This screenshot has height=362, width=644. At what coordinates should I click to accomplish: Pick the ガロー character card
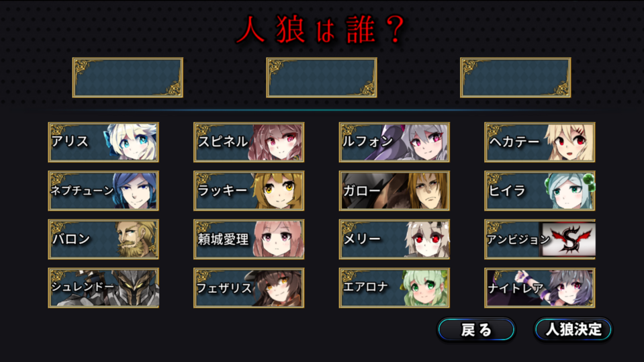click(394, 191)
